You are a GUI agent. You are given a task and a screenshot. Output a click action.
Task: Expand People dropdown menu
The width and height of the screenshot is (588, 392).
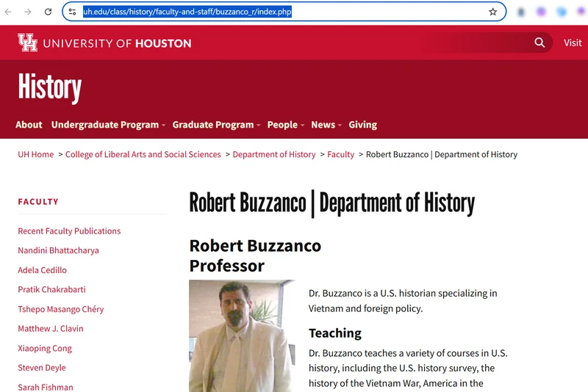point(285,125)
